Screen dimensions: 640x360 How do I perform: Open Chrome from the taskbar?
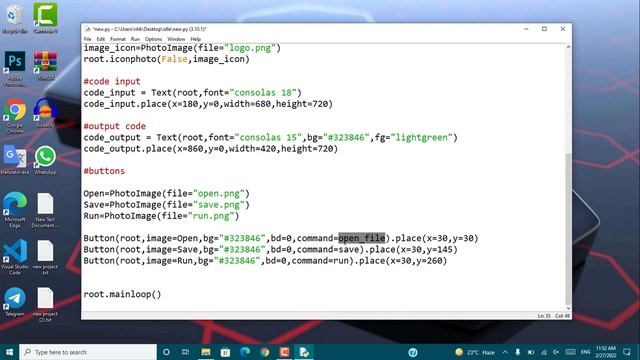(264, 352)
